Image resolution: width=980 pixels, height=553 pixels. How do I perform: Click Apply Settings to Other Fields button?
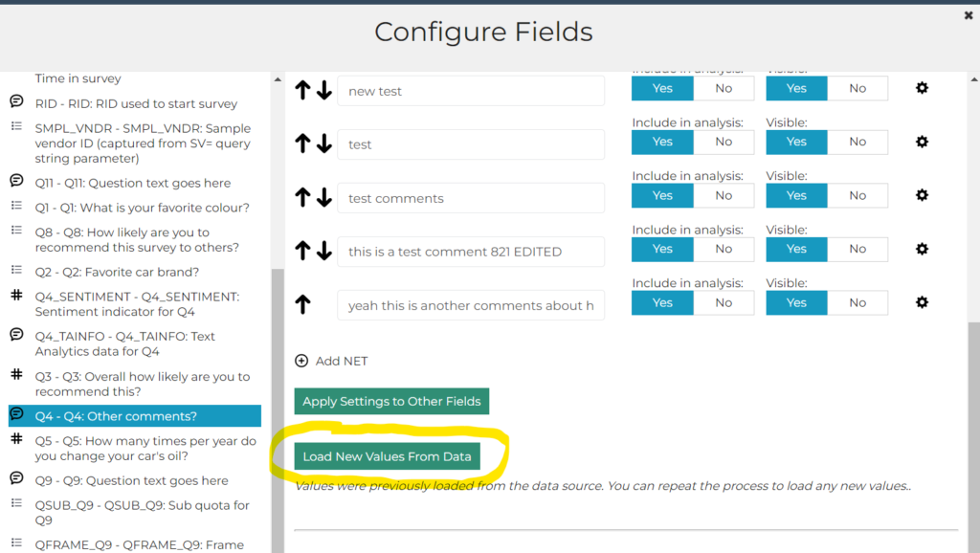[x=391, y=401]
